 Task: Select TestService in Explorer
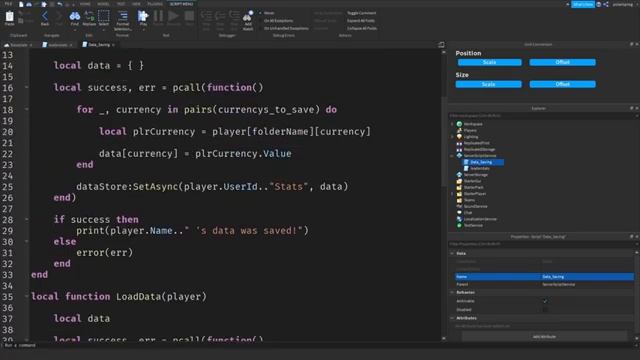coord(473,225)
